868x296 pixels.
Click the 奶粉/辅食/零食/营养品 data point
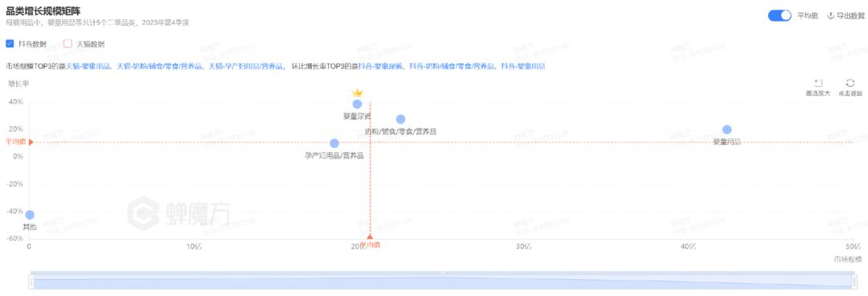pos(401,119)
